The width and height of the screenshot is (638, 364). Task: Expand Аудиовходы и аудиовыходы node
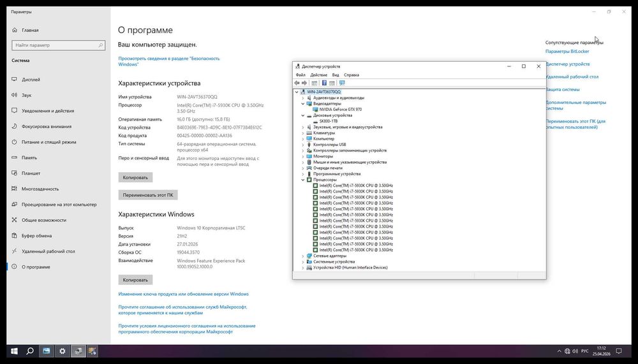pos(302,98)
